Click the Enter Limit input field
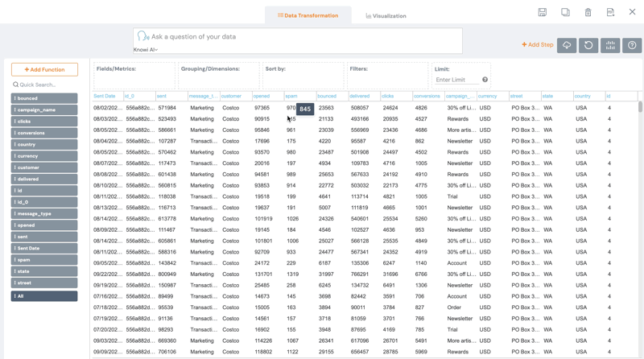Image resolution: width=644 pixels, height=359 pixels. click(x=456, y=80)
